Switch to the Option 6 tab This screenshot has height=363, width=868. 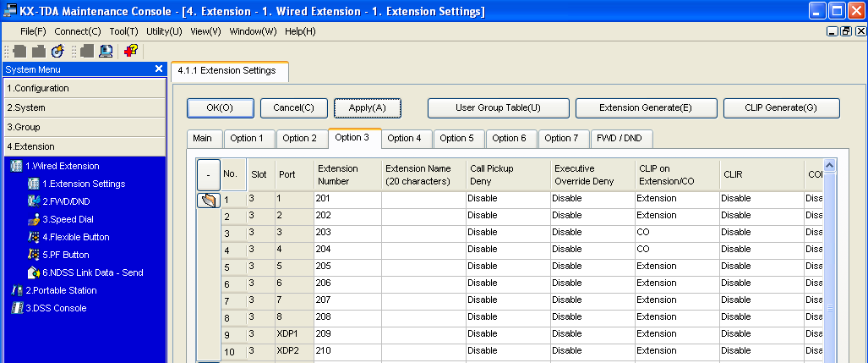click(x=510, y=139)
